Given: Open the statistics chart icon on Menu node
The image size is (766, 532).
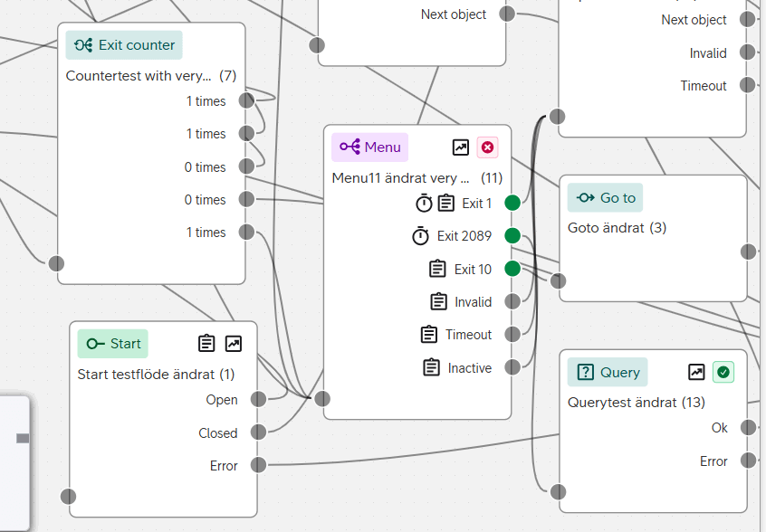Looking at the screenshot, I should click(461, 147).
